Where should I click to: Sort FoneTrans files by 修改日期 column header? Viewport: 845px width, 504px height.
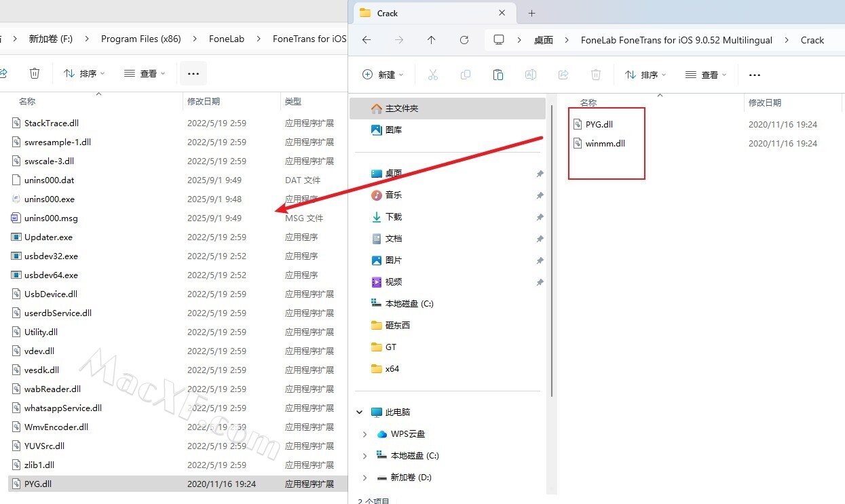(204, 101)
